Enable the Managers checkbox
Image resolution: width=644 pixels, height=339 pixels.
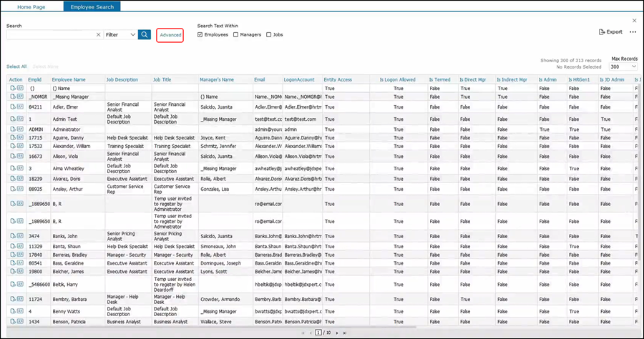[x=235, y=34]
